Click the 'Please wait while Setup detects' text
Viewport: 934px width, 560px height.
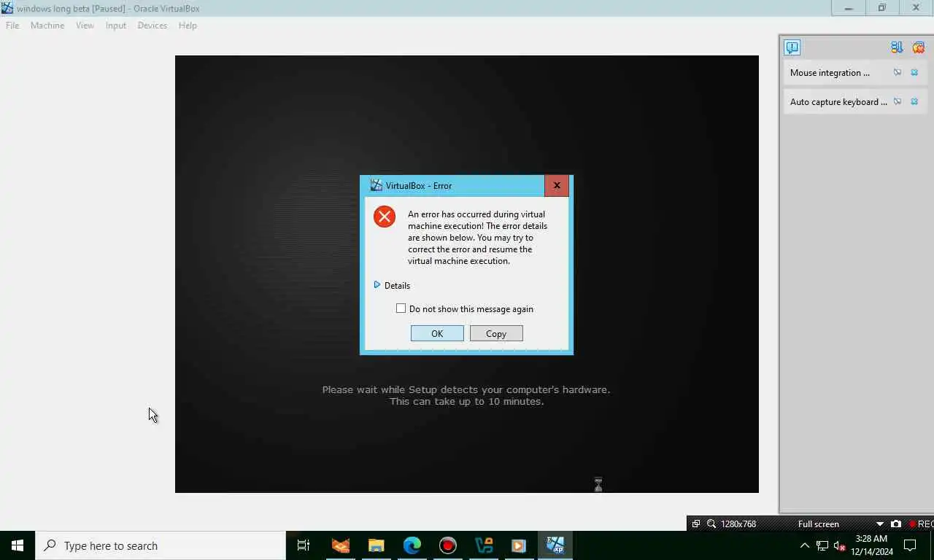466,389
